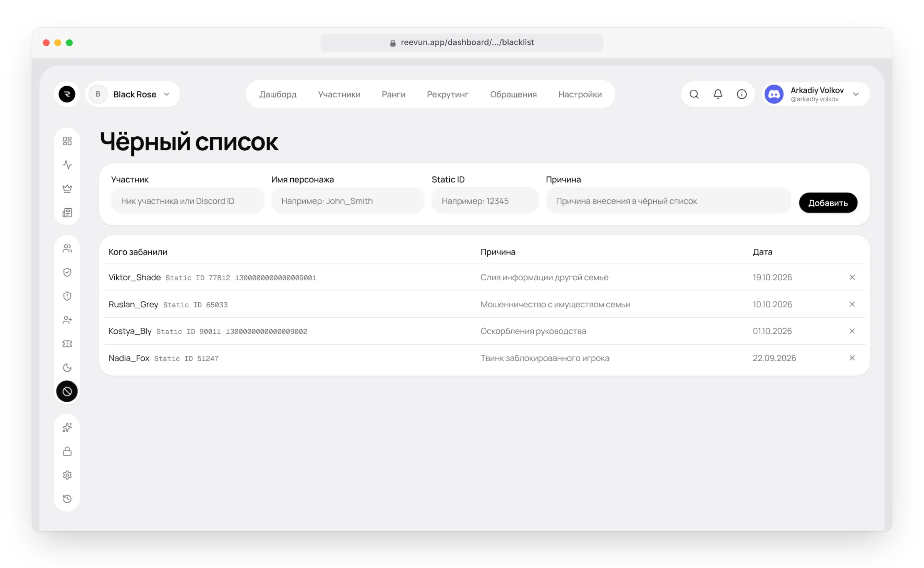
Task: Remove Nadia_Fox from the blacklist
Action: pyautogui.click(x=852, y=358)
